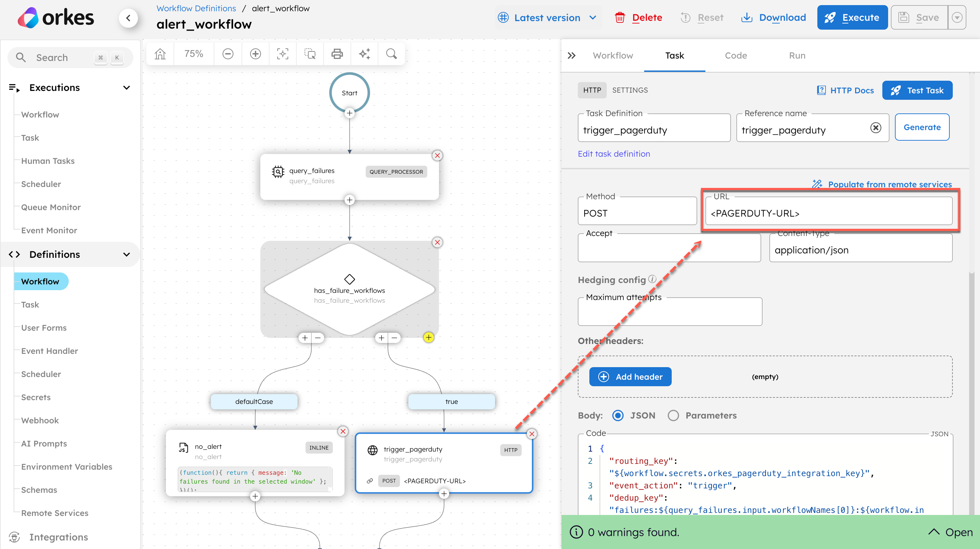Open the Edit task definition link
Viewport: 980px width, 549px height.
click(x=614, y=154)
